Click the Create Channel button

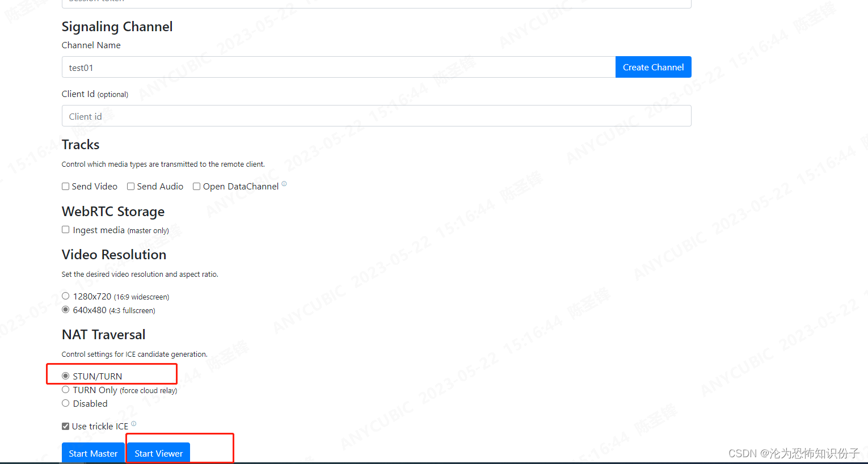click(x=653, y=67)
